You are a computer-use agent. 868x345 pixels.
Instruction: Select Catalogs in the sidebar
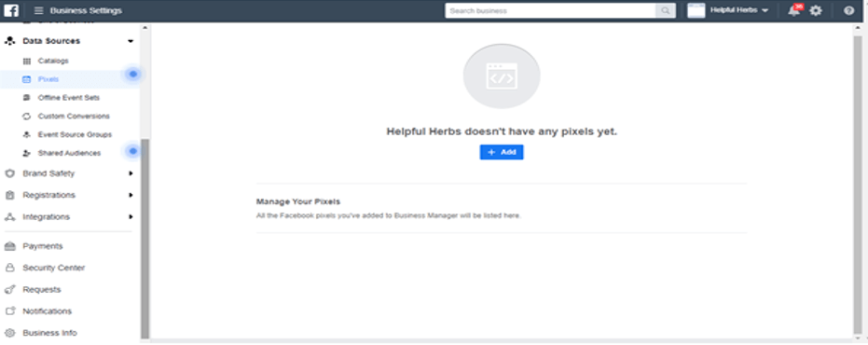pyautogui.click(x=53, y=61)
